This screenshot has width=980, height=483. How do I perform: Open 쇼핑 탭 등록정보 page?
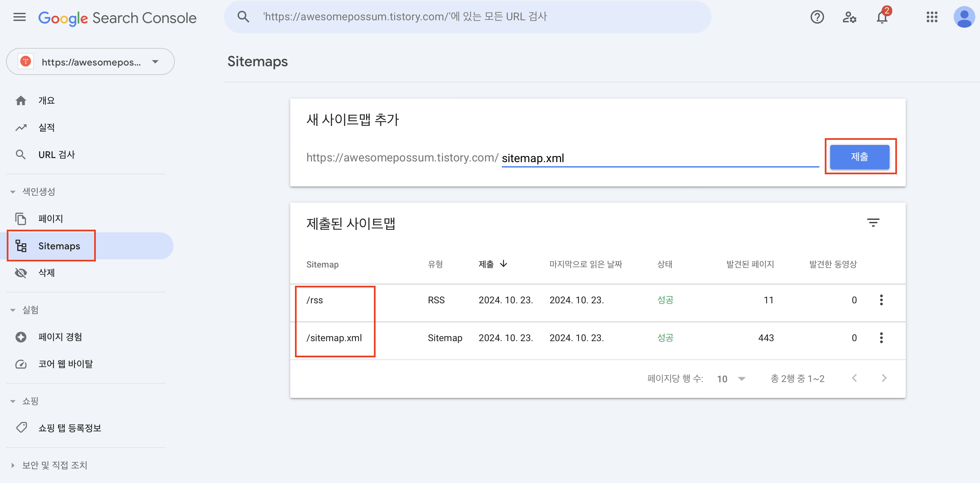click(x=70, y=428)
